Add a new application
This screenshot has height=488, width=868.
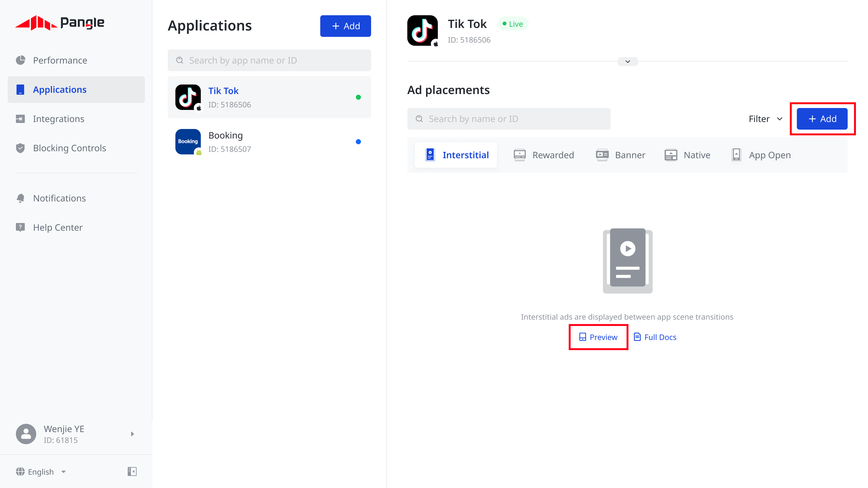(x=345, y=26)
